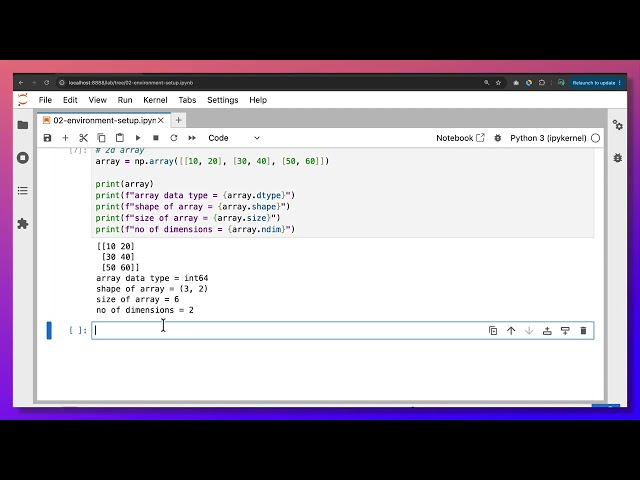Insert a cell above the active cell

[547, 331]
